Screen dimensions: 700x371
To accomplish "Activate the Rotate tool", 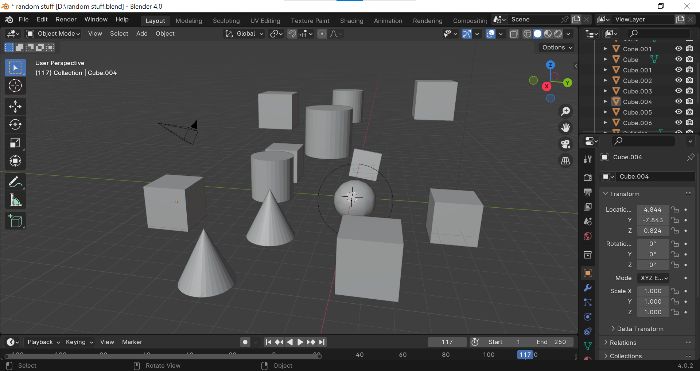I will pos(15,125).
